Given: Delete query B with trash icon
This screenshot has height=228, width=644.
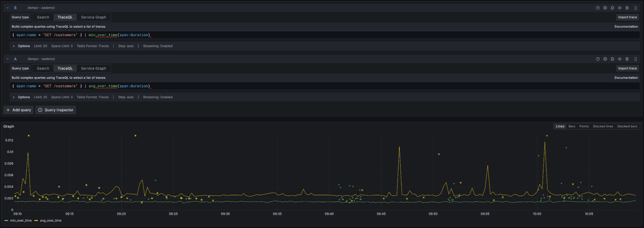Looking at the screenshot, I should [x=627, y=8].
